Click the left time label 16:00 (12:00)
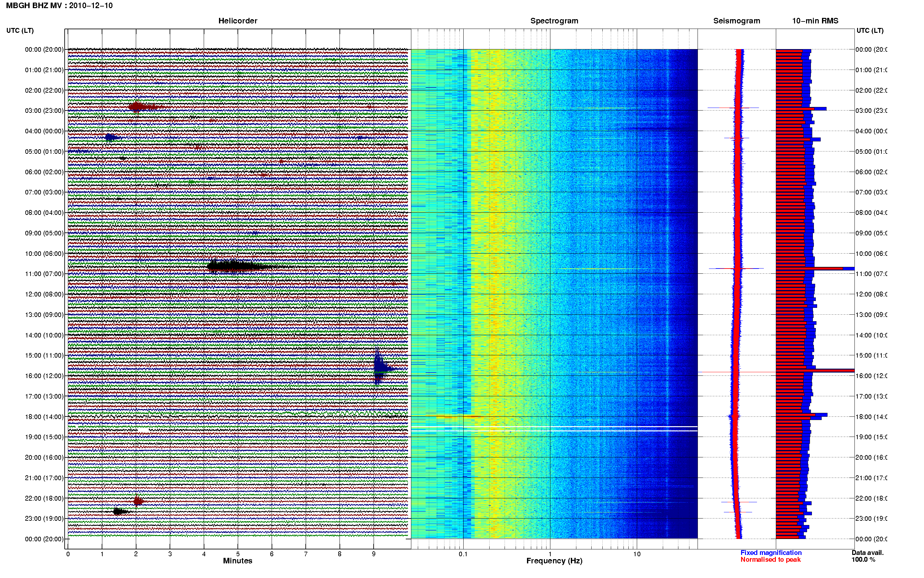This screenshot has height=578, width=924. pos(44,376)
